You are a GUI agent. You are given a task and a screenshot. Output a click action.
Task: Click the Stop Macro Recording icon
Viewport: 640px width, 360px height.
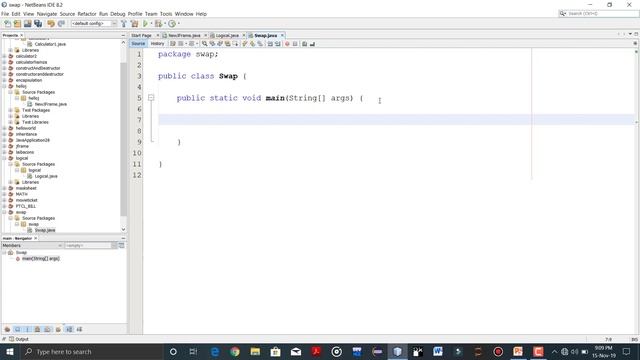tap(295, 44)
